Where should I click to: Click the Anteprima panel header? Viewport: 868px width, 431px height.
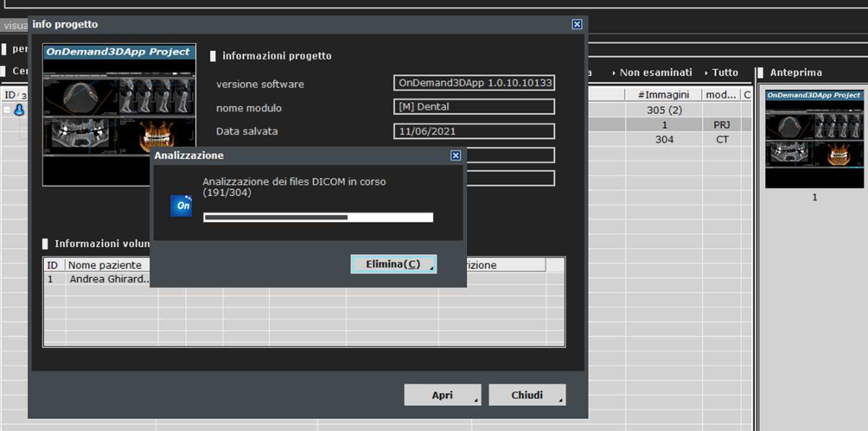click(x=796, y=73)
